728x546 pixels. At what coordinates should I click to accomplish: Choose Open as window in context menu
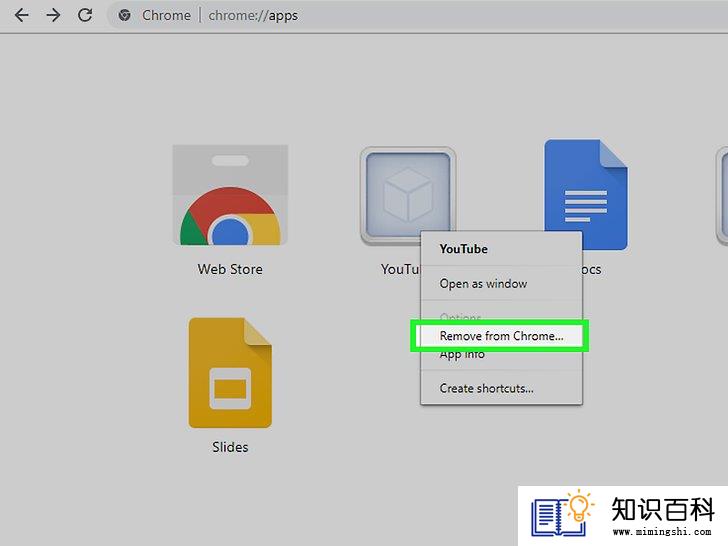[501, 284]
